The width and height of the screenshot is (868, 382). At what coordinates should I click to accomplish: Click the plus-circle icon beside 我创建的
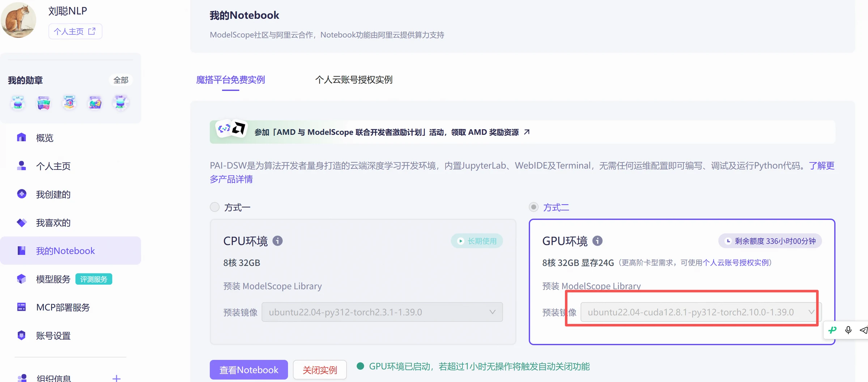[x=21, y=194]
